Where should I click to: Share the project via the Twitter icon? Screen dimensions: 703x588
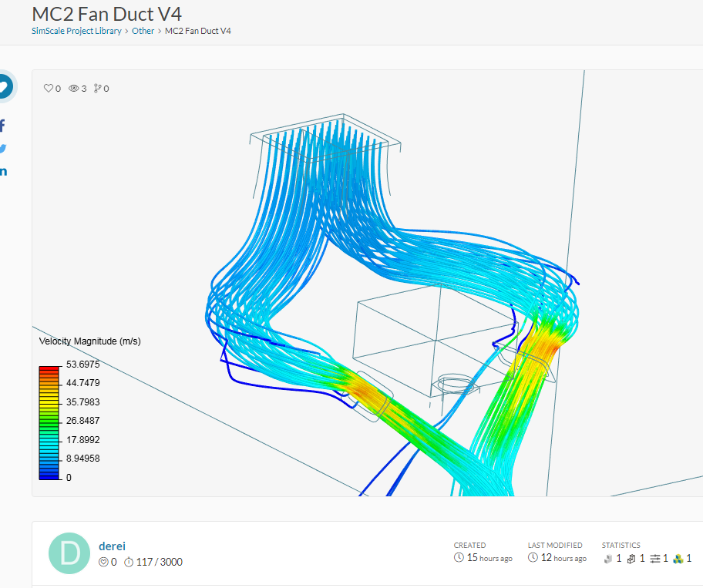[x=4, y=147]
